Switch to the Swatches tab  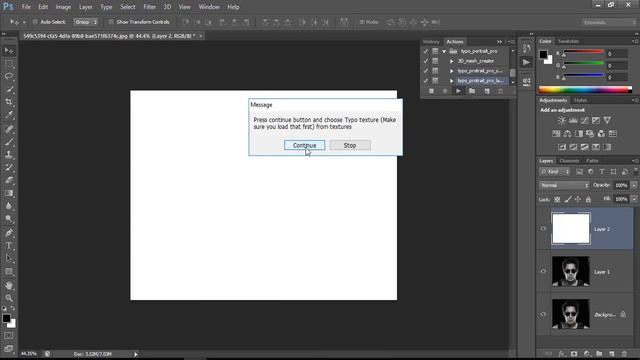568,41
